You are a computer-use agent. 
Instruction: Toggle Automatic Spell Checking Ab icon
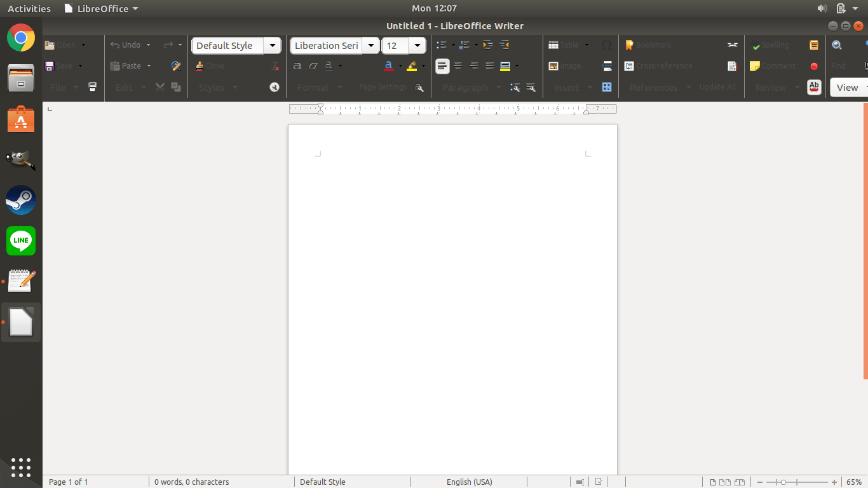(814, 87)
